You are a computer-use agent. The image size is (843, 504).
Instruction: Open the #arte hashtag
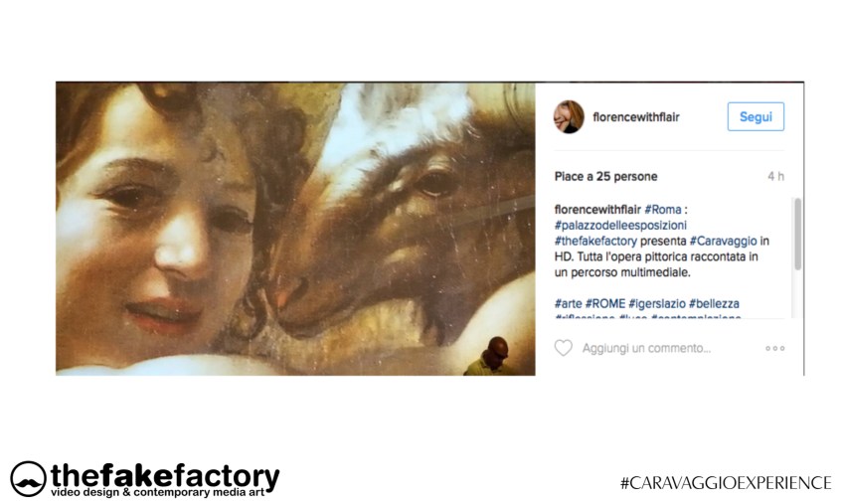[x=569, y=303]
